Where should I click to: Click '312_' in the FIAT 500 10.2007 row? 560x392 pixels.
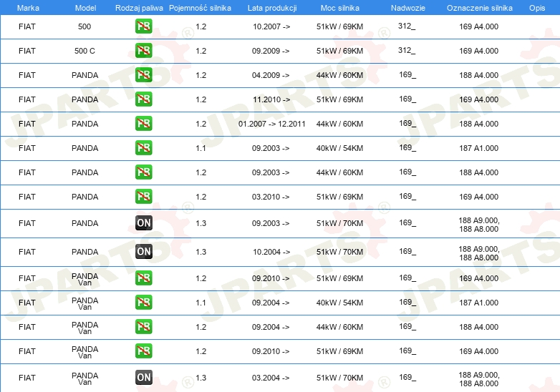[407, 26]
